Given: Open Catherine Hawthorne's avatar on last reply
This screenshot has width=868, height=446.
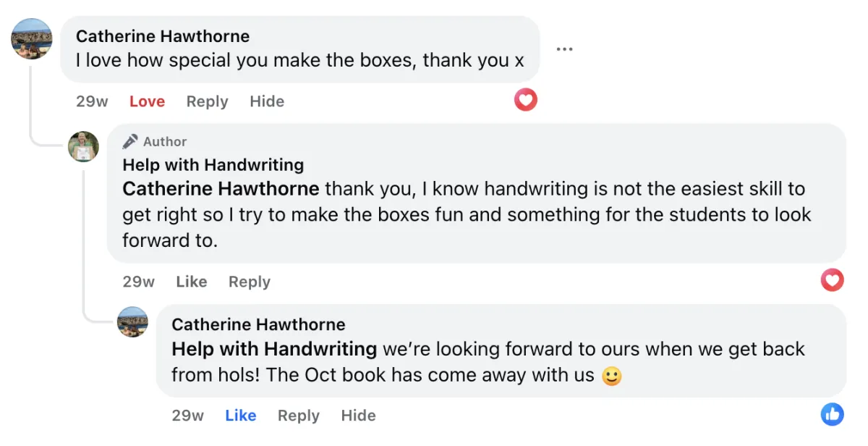Looking at the screenshot, I should (x=132, y=321).
